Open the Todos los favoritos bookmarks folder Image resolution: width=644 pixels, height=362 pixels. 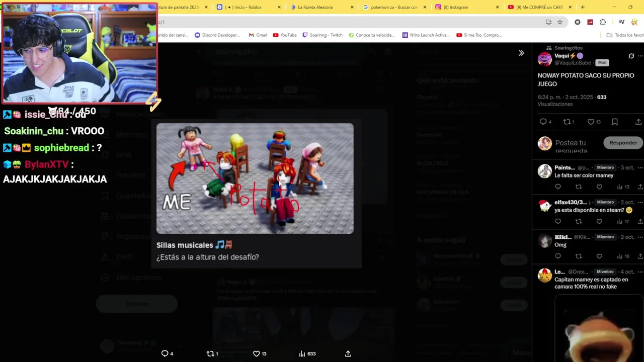pos(625,35)
